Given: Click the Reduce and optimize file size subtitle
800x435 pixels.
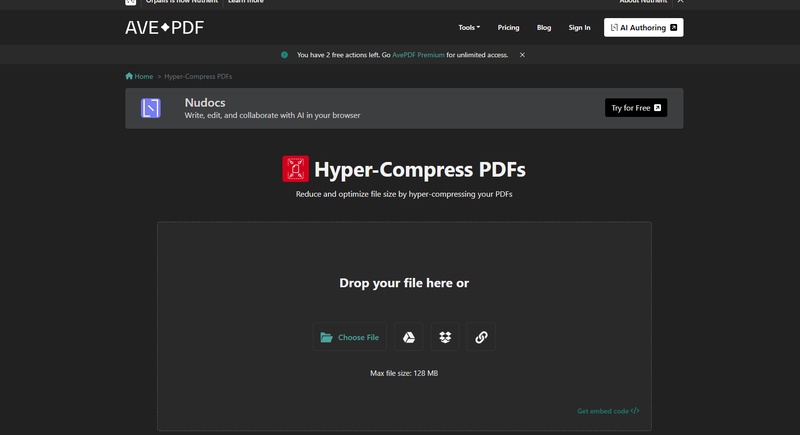Looking at the screenshot, I should click(x=404, y=194).
